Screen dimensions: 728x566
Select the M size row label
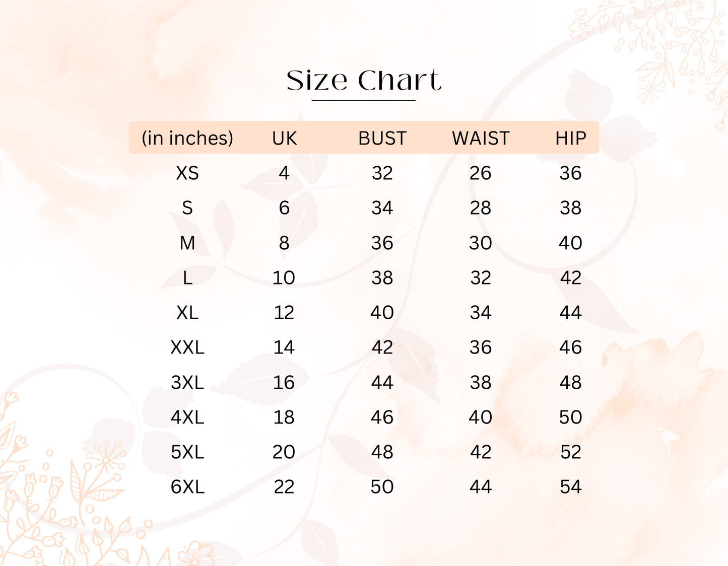click(187, 243)
